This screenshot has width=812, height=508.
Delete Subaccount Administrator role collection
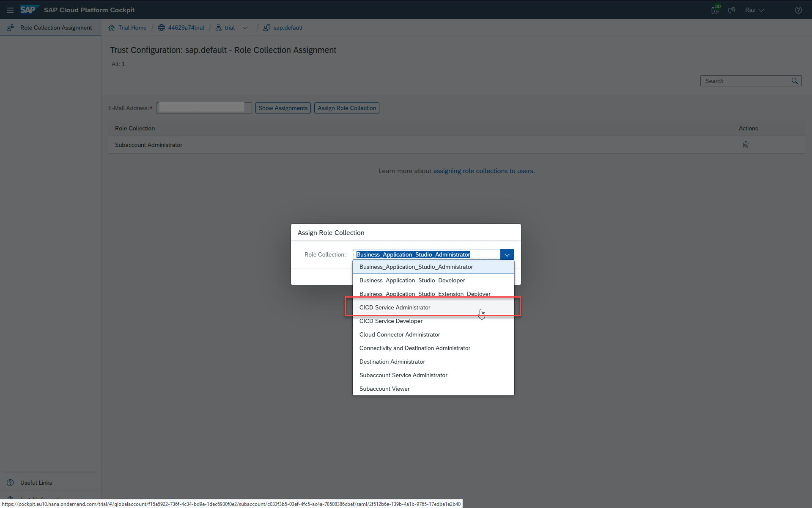click(746, 145)
